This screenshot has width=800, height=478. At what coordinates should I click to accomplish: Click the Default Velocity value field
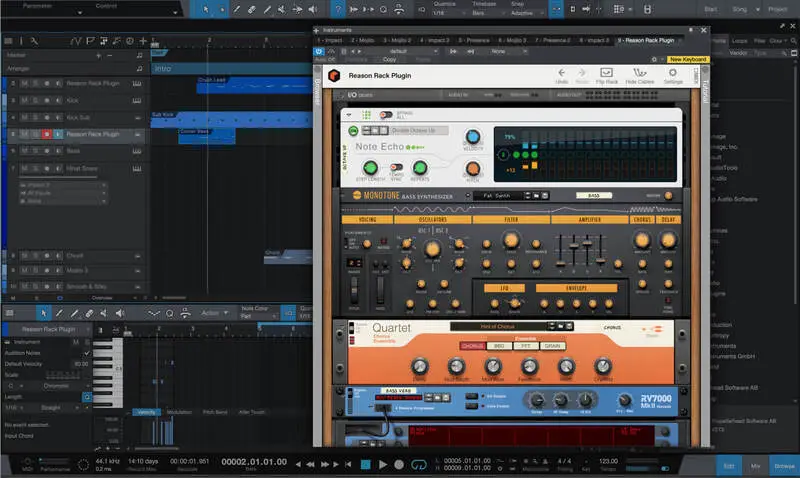[80, 363]
